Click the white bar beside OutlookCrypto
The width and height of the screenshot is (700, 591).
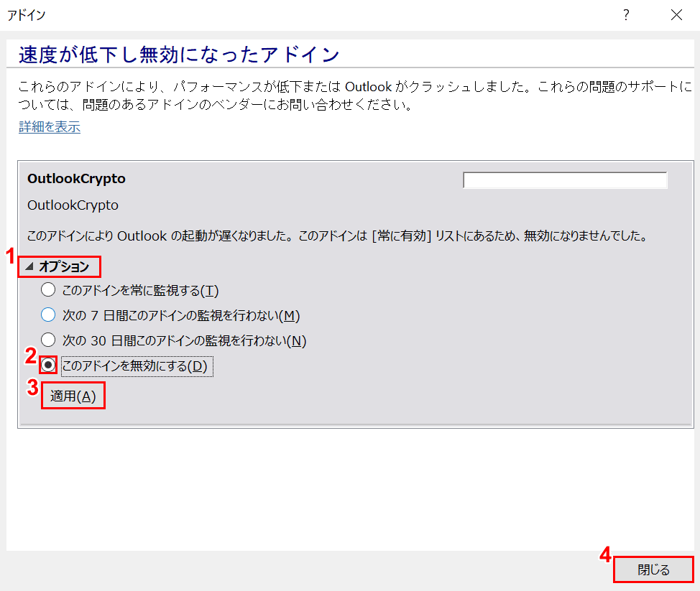point(565,180)
